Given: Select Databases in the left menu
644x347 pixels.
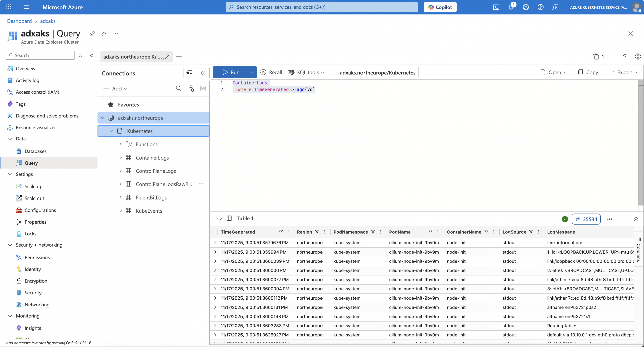Looking at the screenshot, I should coord(35,151).
